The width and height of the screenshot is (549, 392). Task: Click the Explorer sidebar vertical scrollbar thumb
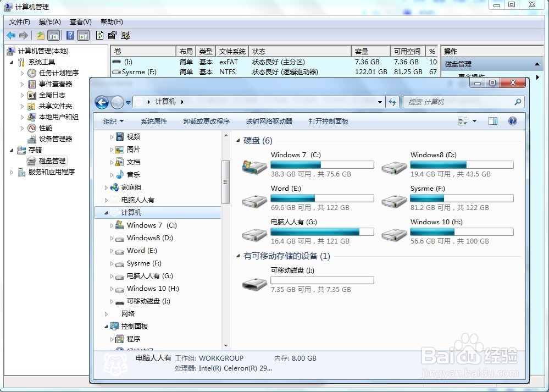(226, 182)
